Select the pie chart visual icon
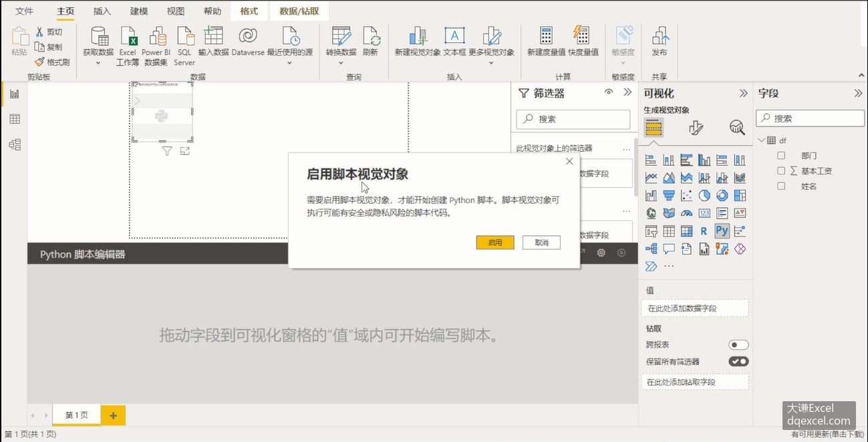Image resolution: width=868 pixels, height=442 pixels. pyautogui.click(x=704, y=195)
